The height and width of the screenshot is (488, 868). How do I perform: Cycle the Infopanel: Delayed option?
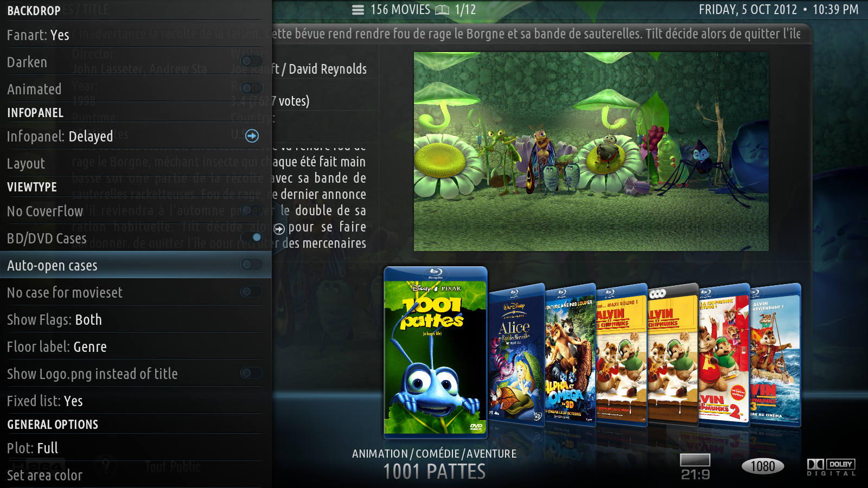136,136
